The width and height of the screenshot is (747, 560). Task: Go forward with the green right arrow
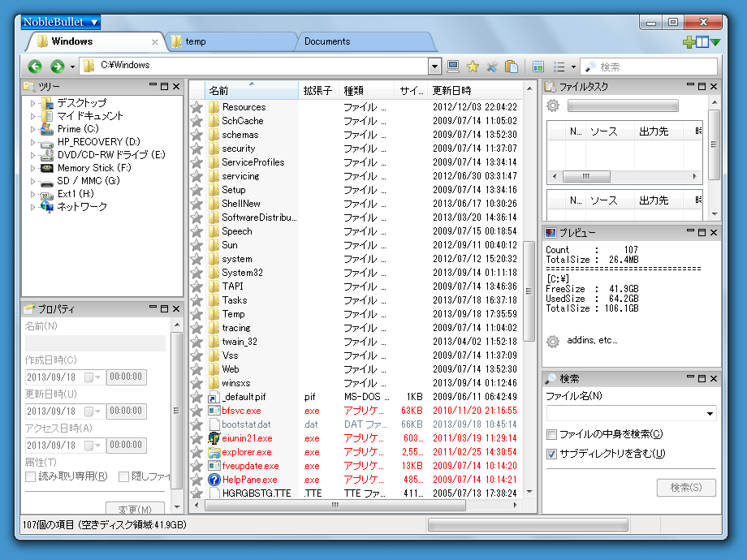pos(58,67)
